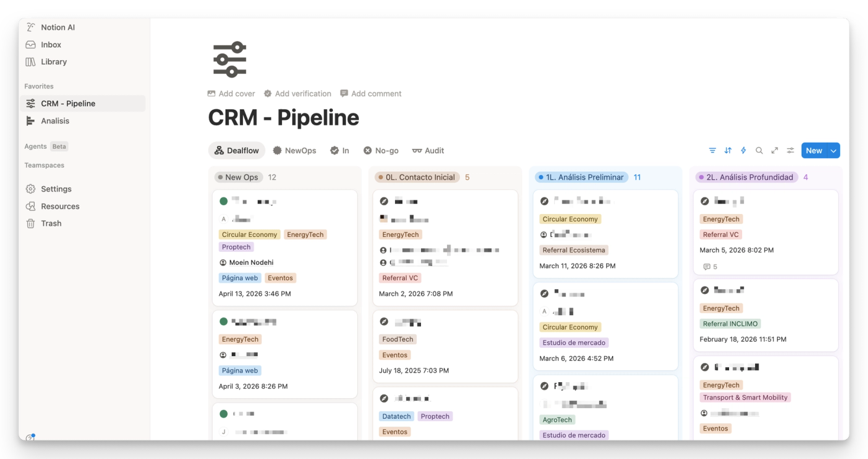Click the Referral Ecosistema tag
Image resolution: width=868 pixels, height=459 pixels.
[574, 250]
